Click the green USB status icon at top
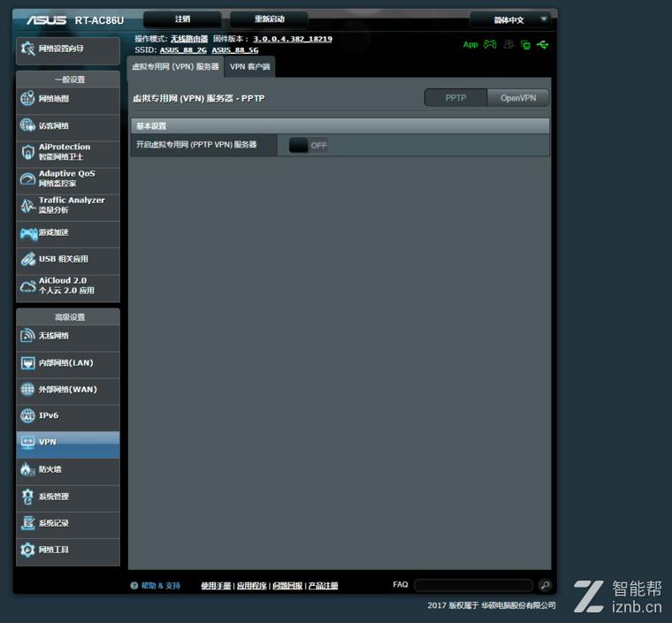This screenshot has width=672, height=623. pyautogui.click(x=543, y=44)
